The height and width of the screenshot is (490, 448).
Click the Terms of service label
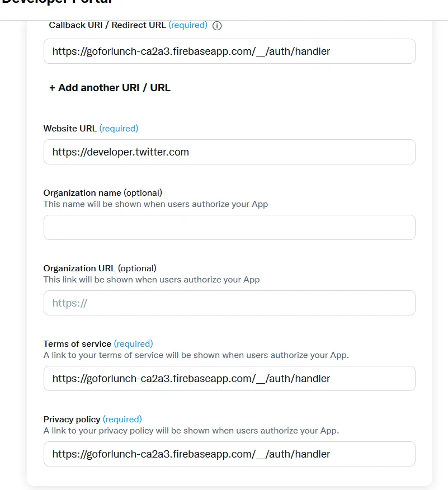point(77,344)
